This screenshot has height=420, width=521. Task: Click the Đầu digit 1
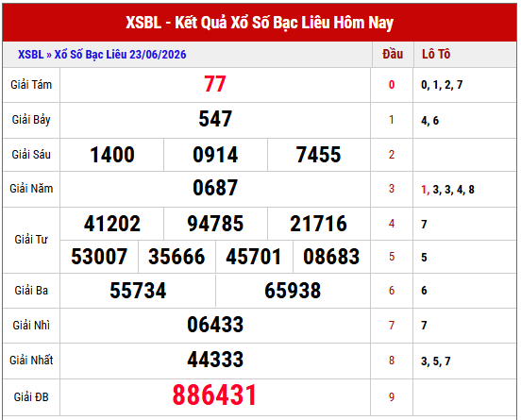click(x=392, y=120)
